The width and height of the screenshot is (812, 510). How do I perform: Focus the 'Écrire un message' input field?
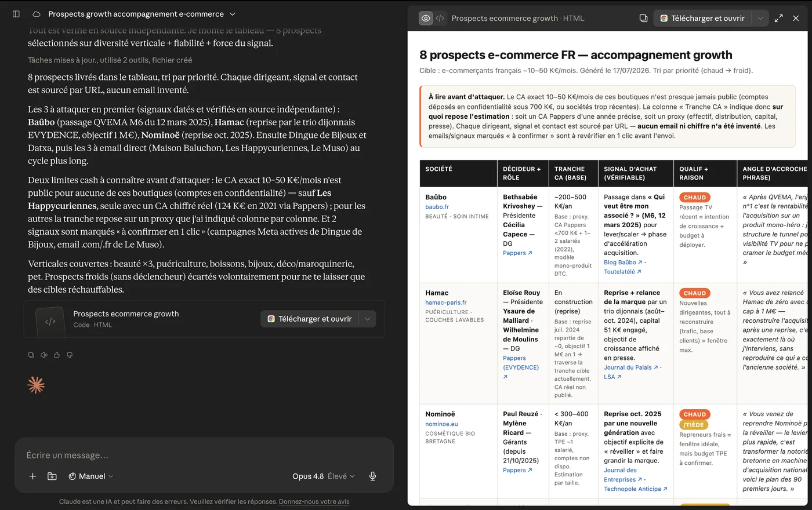click(204, 455)
